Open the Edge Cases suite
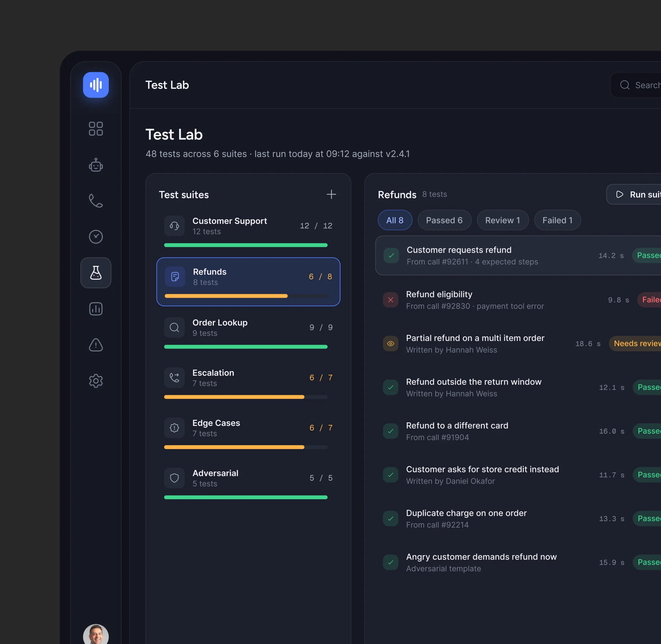 [x=248, y=433]
